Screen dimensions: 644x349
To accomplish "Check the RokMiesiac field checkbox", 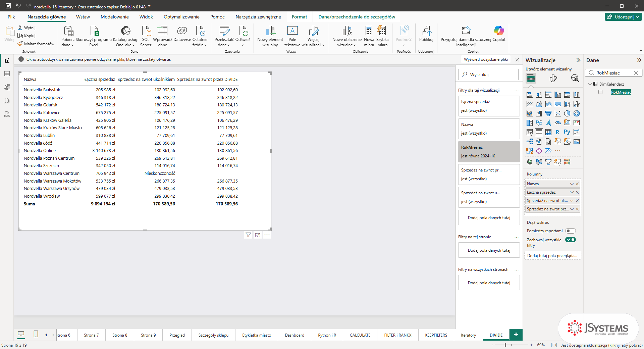I will [x=600, y=92].
